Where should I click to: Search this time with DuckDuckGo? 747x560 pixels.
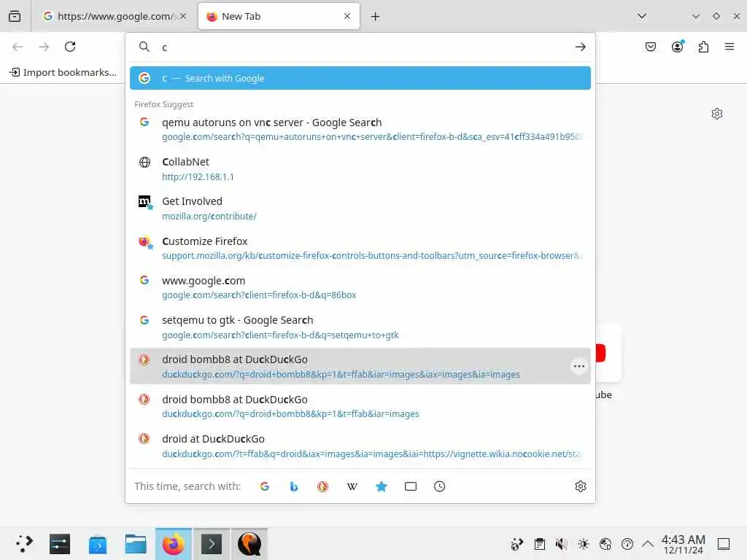coord(323,486)
